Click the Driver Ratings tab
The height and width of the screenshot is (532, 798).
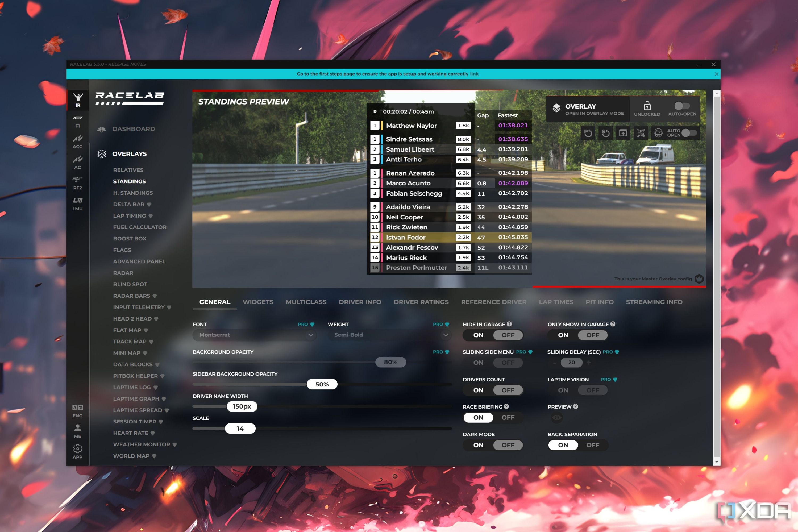click(422, 302)
